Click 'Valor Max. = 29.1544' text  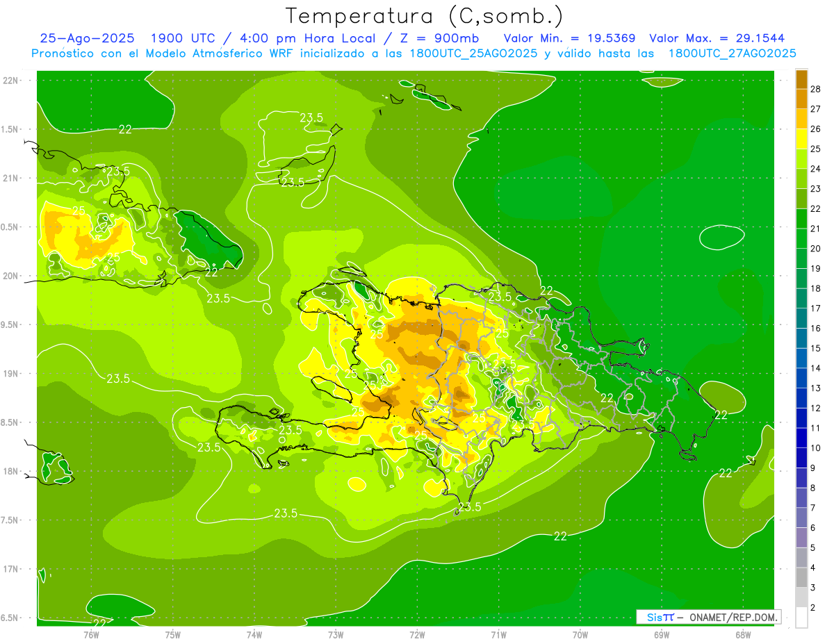click(x=717, y=38)
